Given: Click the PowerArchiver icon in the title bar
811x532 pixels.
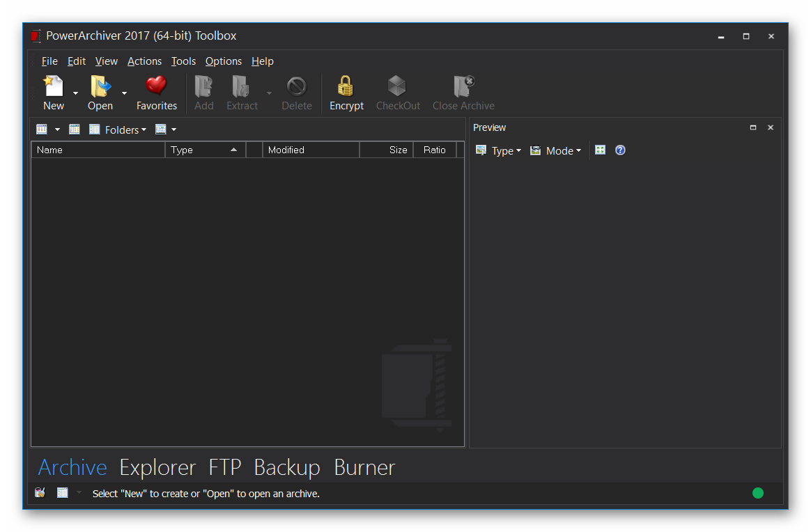Looking at the screenshot, I should (x=36, y=36).
